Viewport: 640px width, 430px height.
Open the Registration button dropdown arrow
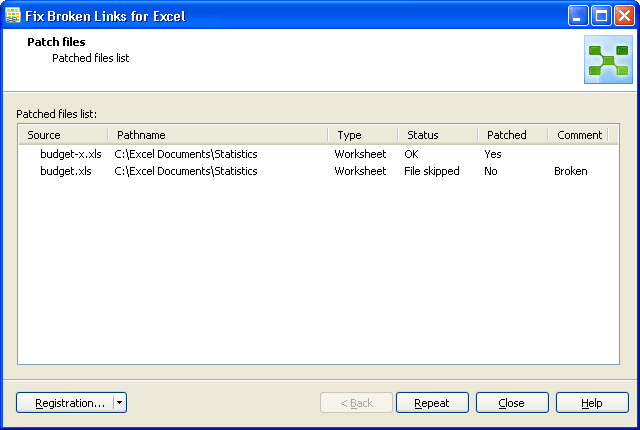pyautogui.click(x=120, y=403)
